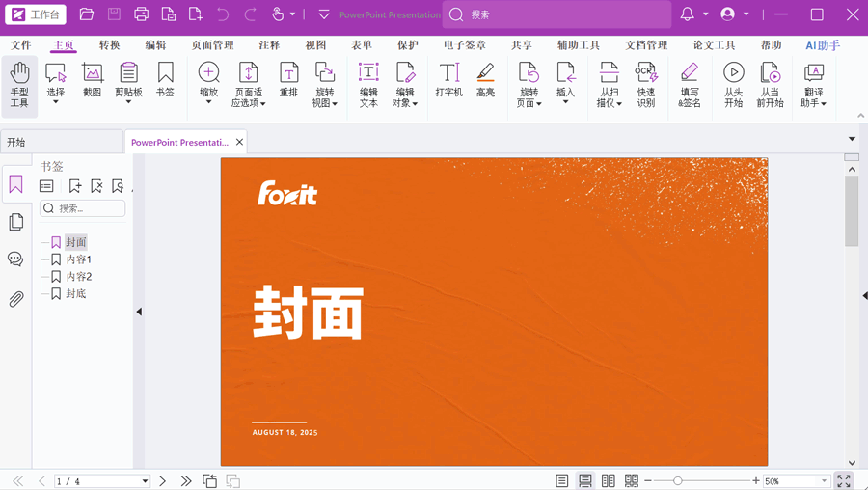868x490 pixels.
Task: Open the Typewriter (打字机) tool
Action: pyautogui.click(x=448, y=79)
